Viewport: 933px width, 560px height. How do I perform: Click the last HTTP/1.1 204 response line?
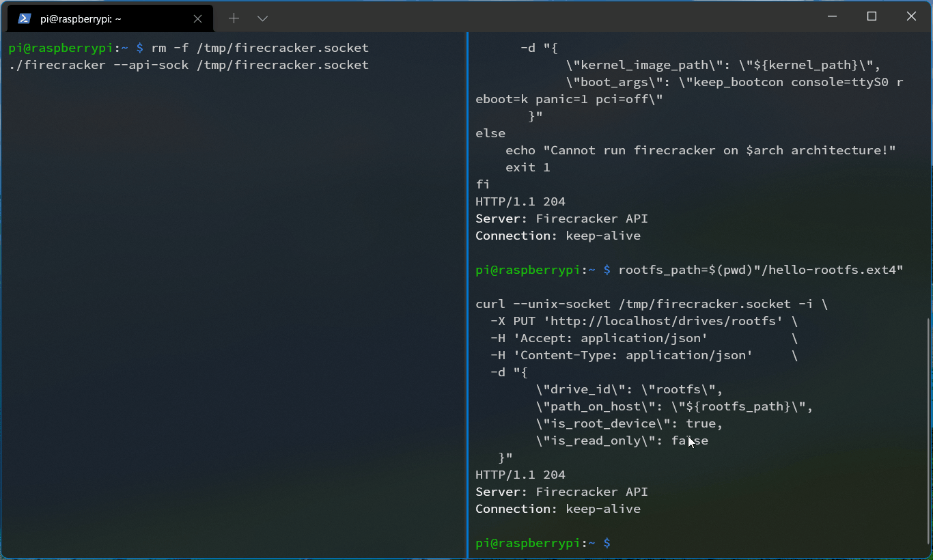(520, 475)
